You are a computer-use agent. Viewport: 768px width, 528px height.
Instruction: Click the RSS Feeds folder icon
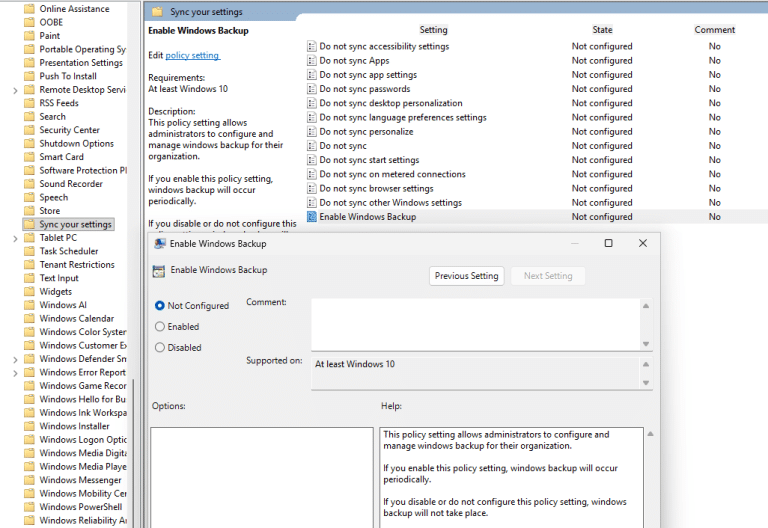coord(29,103)
